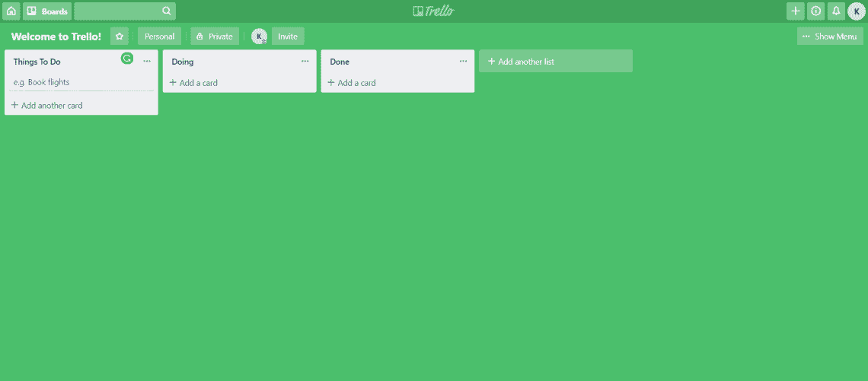868x381 pixels.
Task: Open the information icon in the header
Action: point(816,11)
